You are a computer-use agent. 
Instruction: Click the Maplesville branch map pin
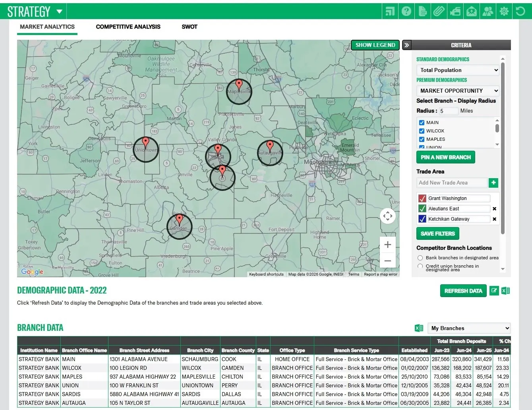[239, 84]
